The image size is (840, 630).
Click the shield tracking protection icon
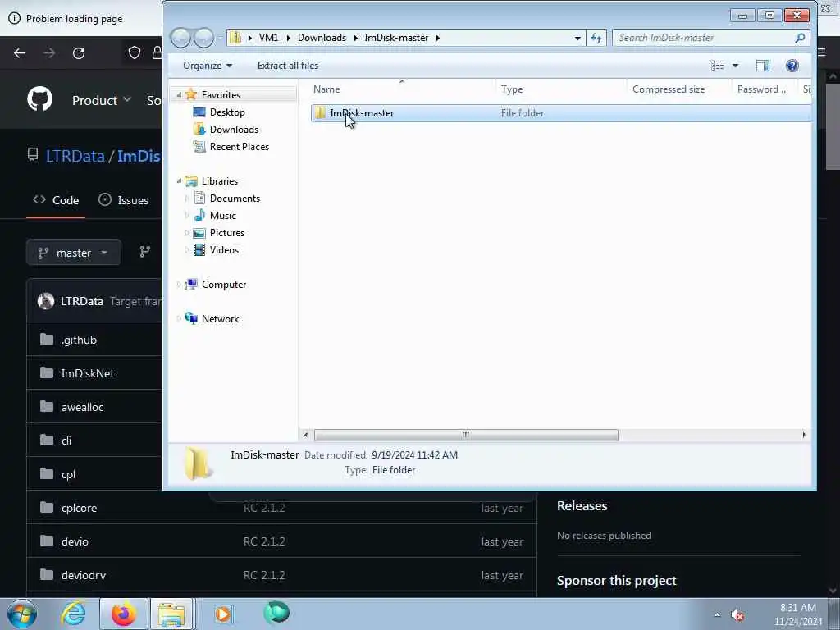(x=135, y=52)
